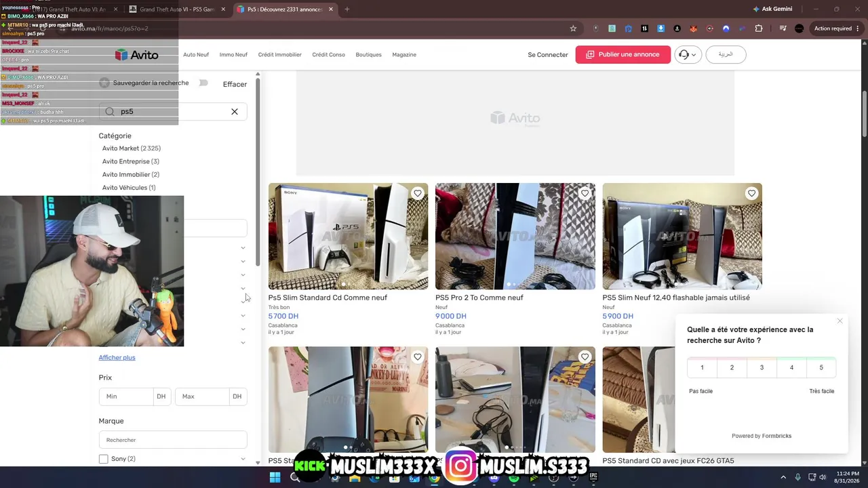The height and width of the screenshot is (488, 868).
Task: Select the Avito Market category
Action: [132, 148]
